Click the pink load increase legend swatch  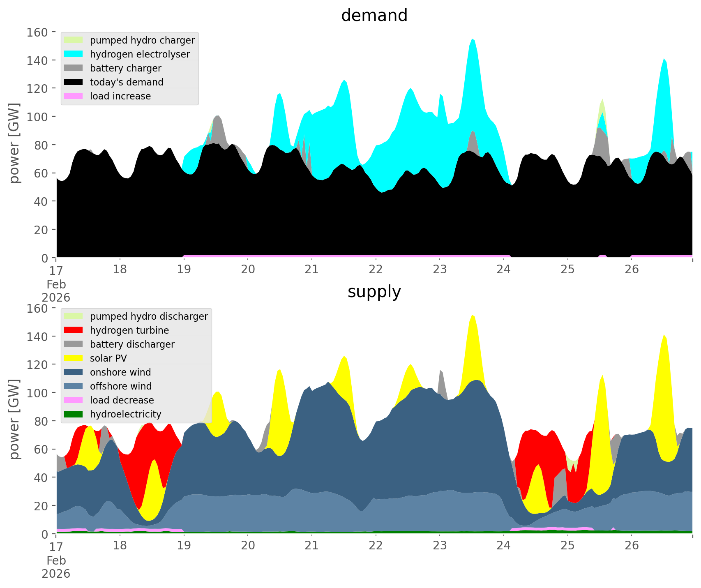(74, 96)
